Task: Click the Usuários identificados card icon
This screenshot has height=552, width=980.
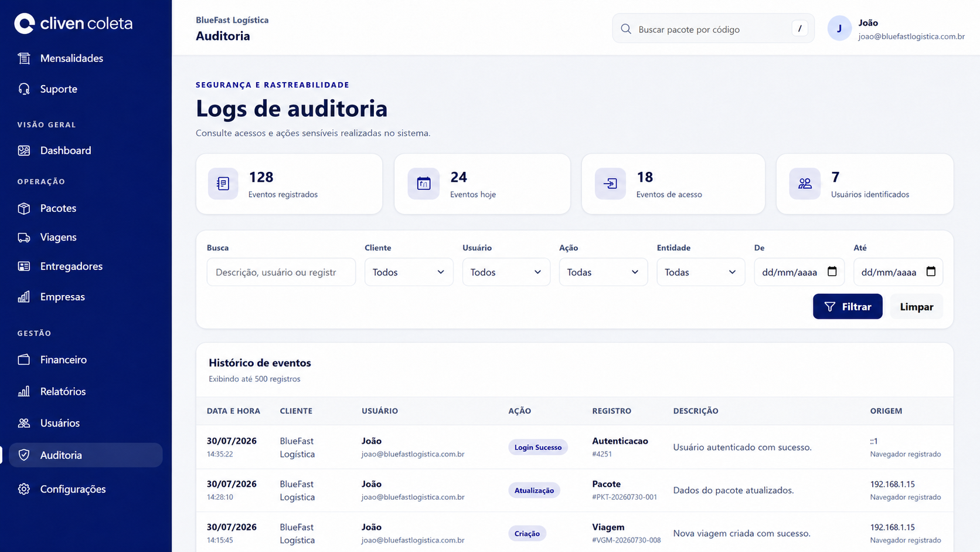Action: pyautogui.click(x=805, y=184)
